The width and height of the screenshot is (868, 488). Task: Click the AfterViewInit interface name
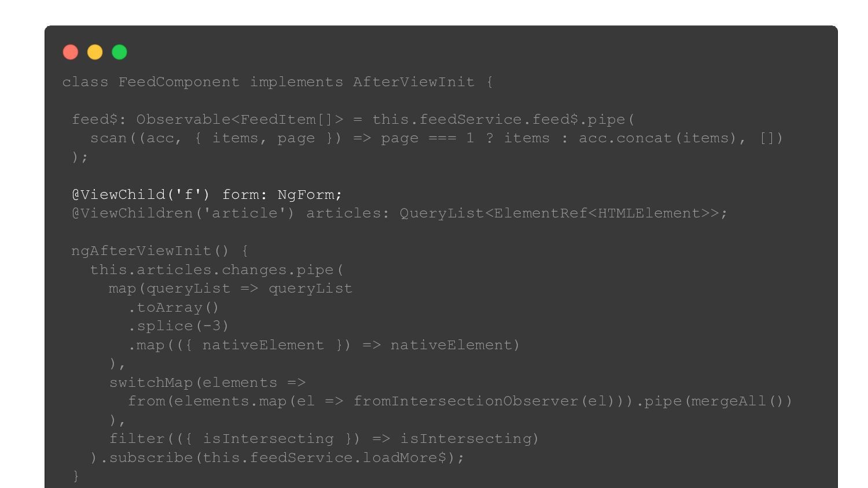[414, 82]
